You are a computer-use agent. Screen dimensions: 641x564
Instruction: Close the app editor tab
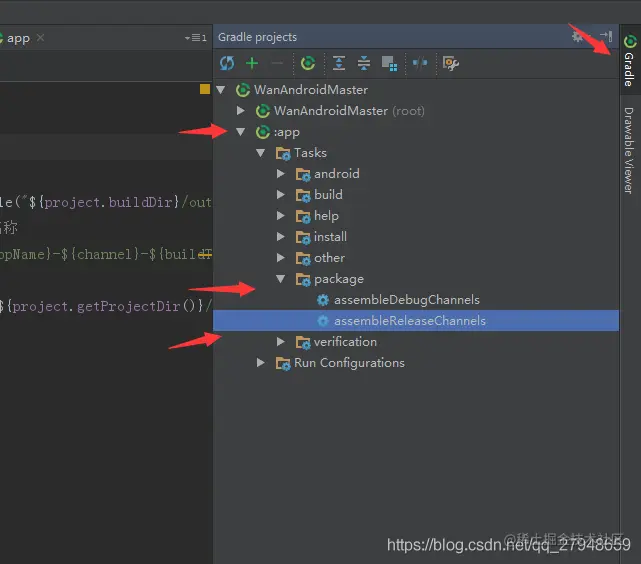[40, 38]
